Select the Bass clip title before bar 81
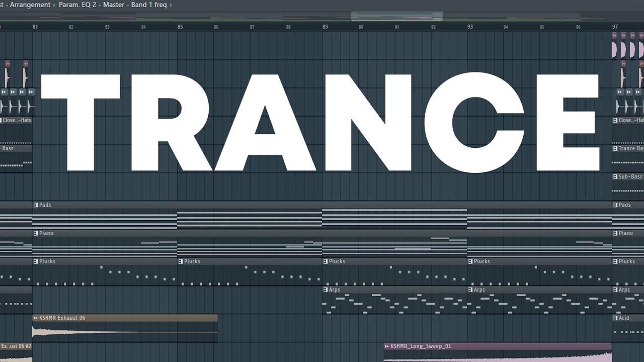644x362 pixels. coord(8,148)
